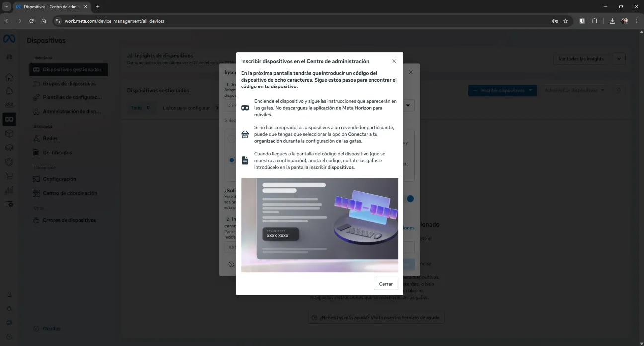Click Ver todas las insights button
The height and width of the screenshot is (346, 644).
click(x=581, y=59)
